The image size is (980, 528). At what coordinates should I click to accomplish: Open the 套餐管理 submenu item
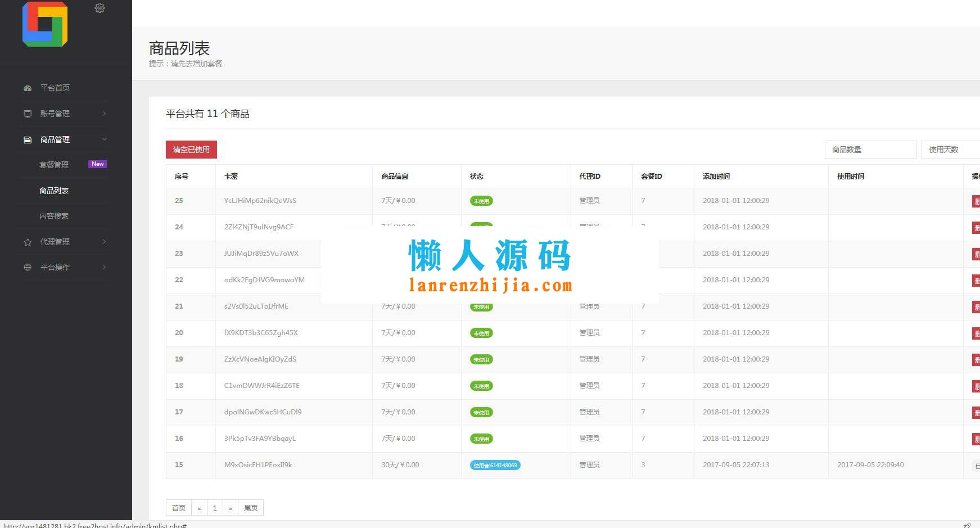(54, 165)
